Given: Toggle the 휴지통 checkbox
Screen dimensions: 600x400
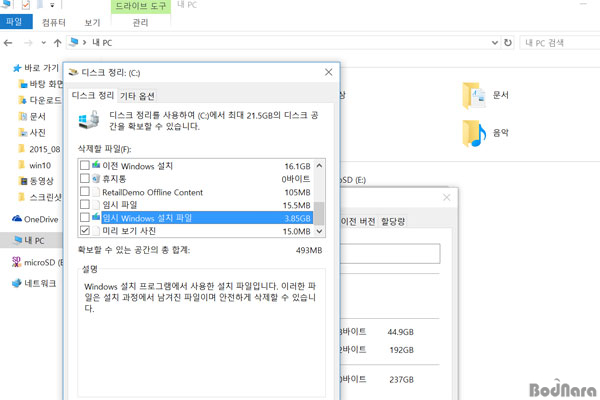Looking at the screenshot, I should tap(85, 178).
